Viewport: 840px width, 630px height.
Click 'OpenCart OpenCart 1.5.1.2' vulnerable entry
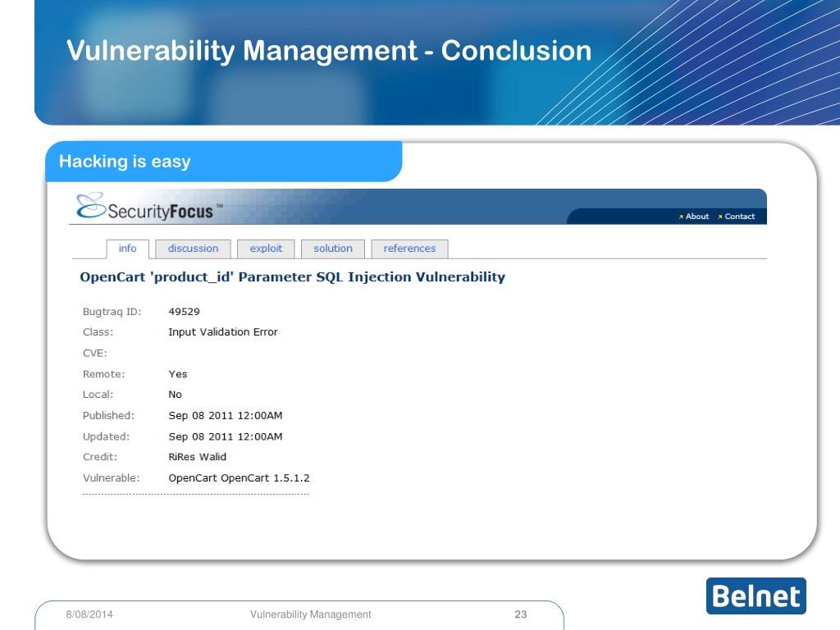tap(239, 478)
